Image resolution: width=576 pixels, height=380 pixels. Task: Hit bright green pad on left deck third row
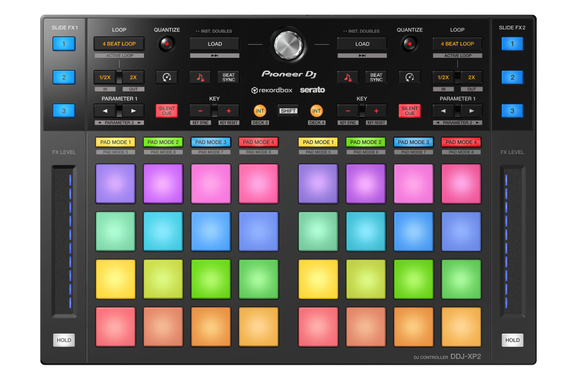tap(211, 279)
